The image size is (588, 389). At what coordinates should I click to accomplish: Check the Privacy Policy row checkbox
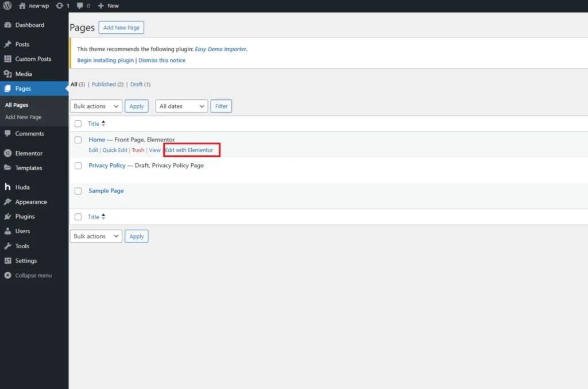pyautogui.click(x=78, y=165)
